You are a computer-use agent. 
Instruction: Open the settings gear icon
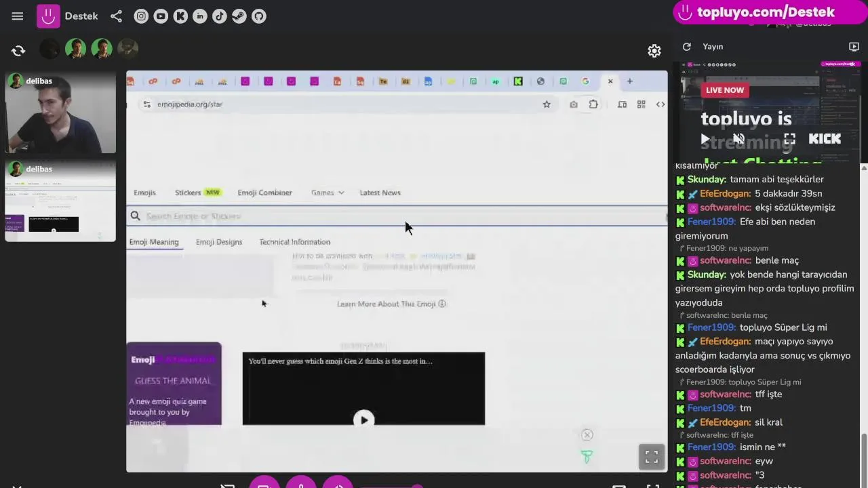point(654,51)
